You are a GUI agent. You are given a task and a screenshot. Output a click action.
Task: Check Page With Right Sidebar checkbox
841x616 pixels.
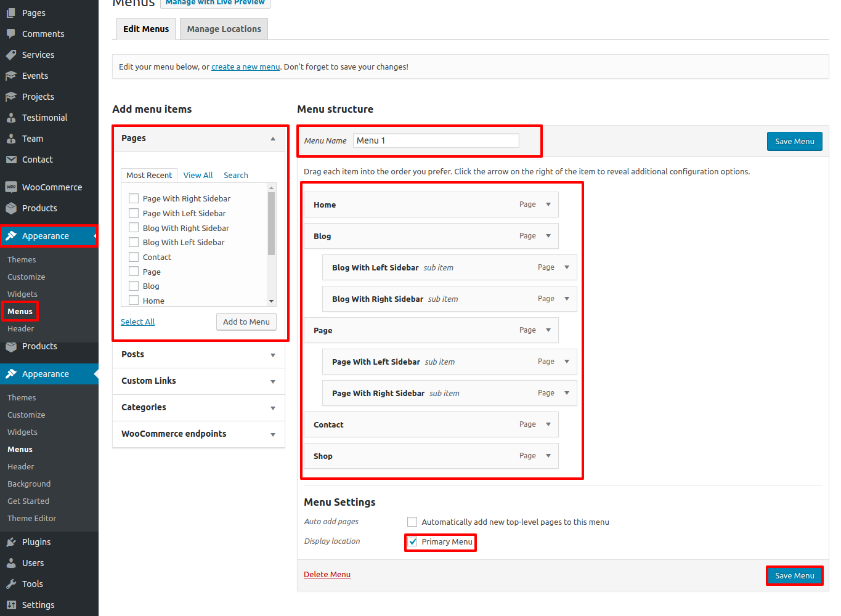[x=134, y=198]
